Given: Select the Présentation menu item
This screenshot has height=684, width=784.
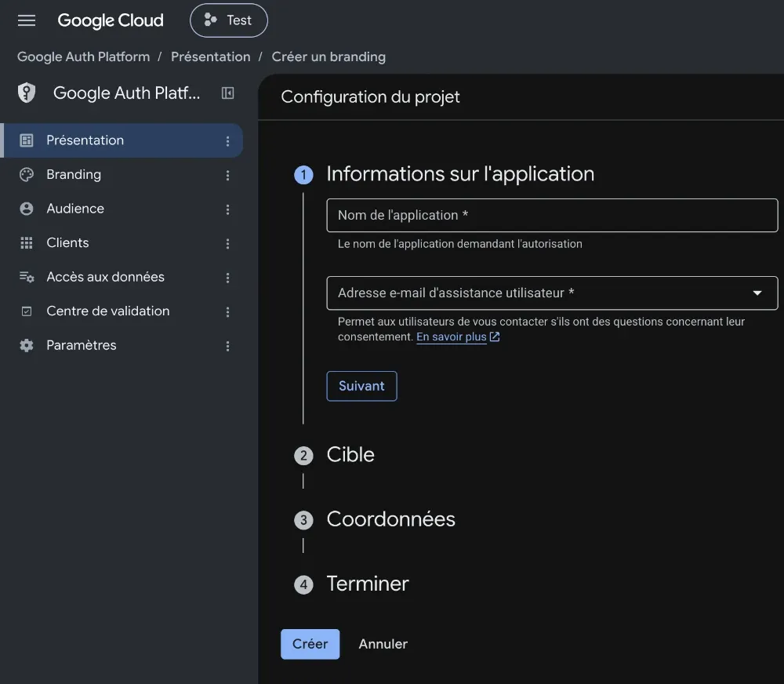Looking at the screenshot, I should (123, 140).
